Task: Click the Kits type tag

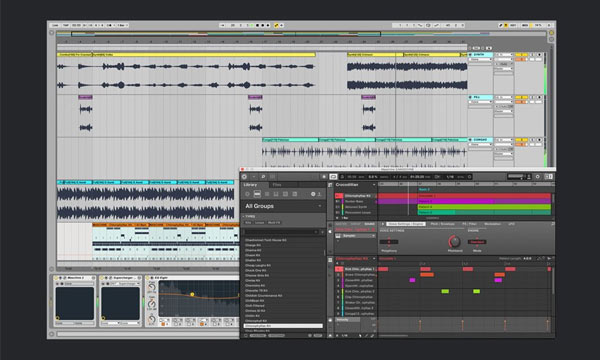Action: (248, 222)
